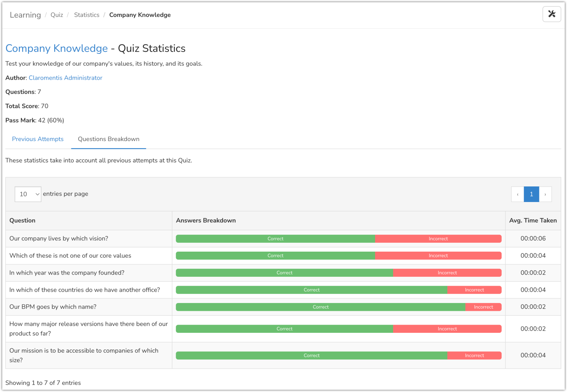Click Incorrect bar for BPM name question
The width and height of the screenshot is (567, 392).
(x=483, y=307)
